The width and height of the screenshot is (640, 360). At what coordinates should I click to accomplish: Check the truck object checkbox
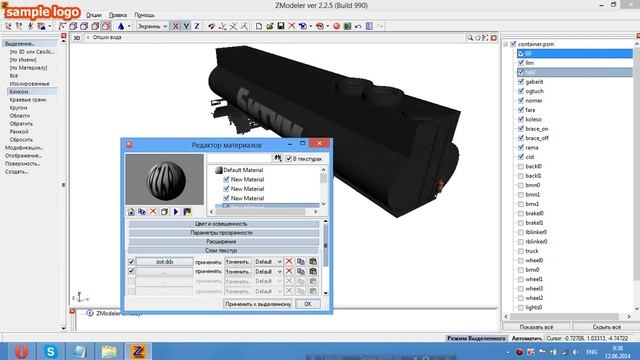coord(521,251)
